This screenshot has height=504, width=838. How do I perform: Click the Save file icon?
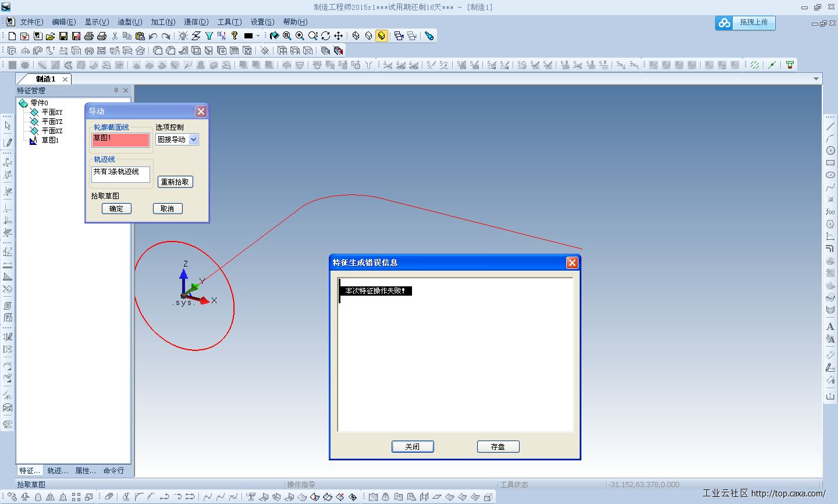[x=63, y=36]
